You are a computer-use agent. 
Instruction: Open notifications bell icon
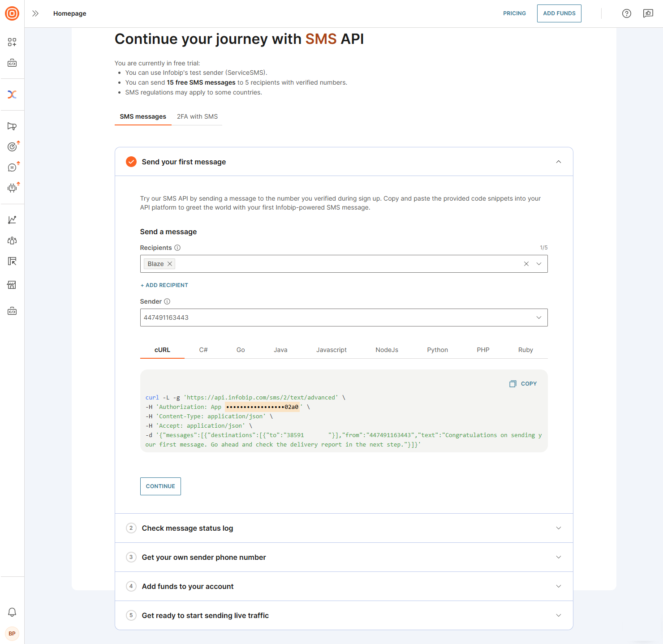[12, 612]
